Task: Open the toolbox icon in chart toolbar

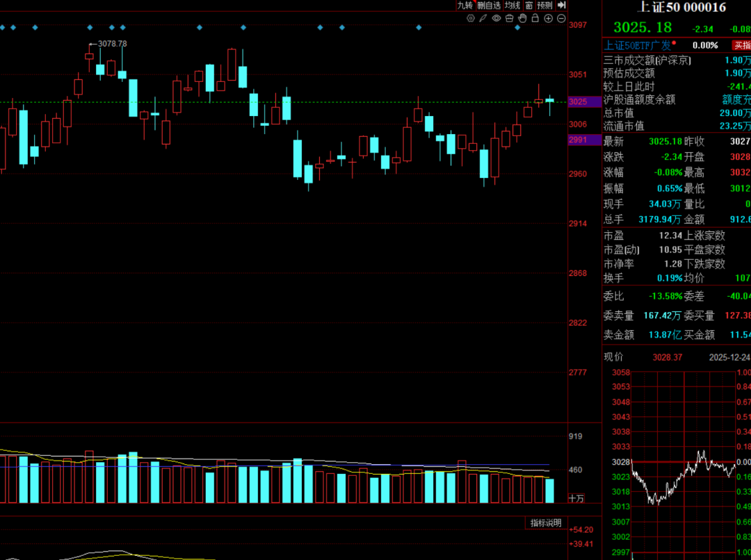Action: tap(509, 18)
